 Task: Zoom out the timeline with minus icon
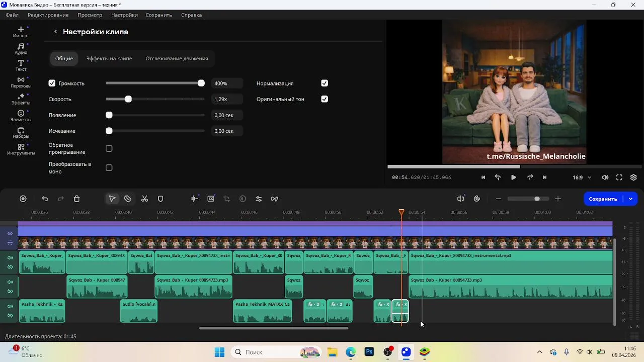click(499, 199)
